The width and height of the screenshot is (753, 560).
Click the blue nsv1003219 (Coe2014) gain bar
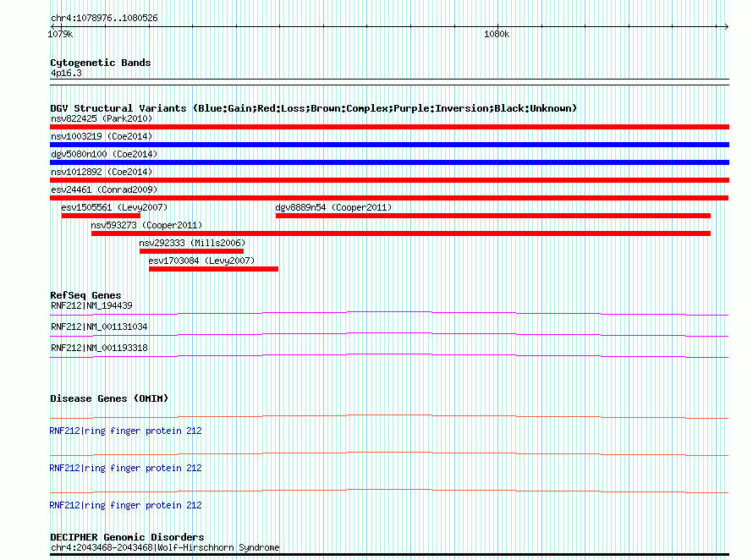(x=389, y=145)
